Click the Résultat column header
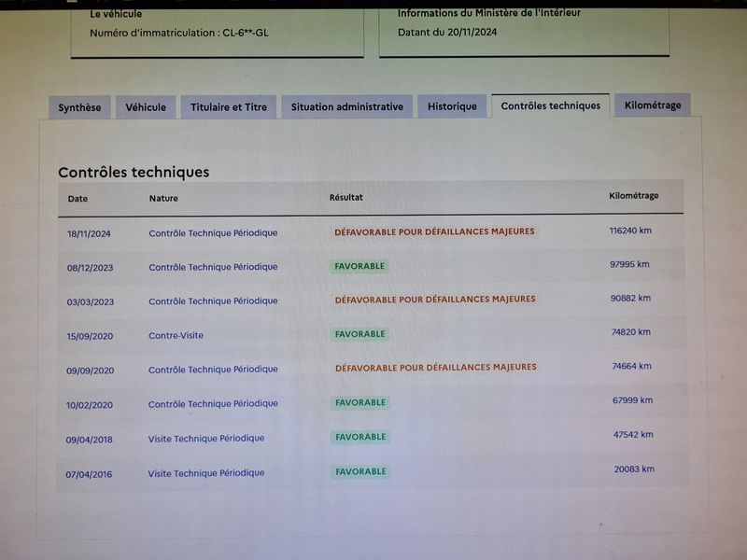The height and width of the screenshot is (560, 747). coord(345,197)
